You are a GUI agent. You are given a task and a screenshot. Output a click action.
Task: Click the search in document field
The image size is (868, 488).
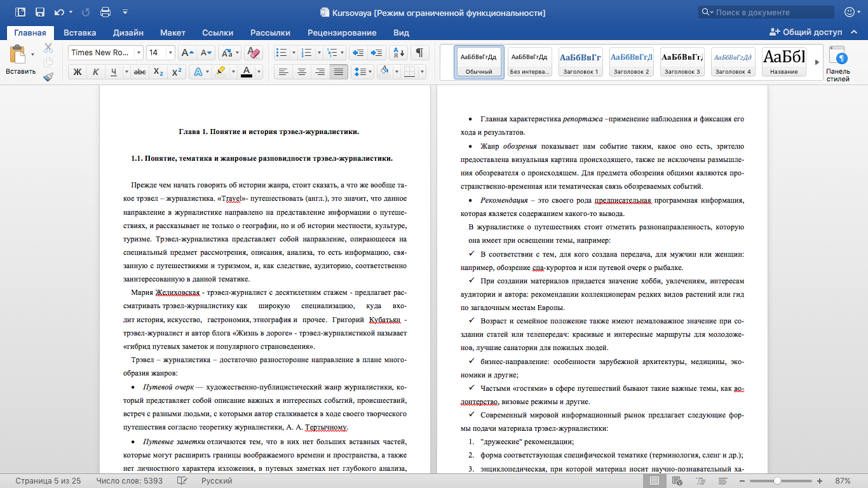(766, 12)
